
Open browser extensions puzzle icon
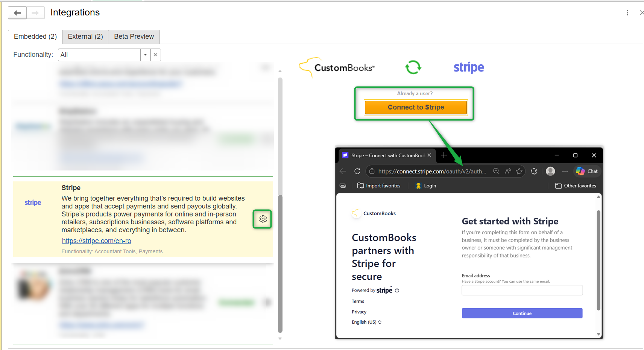point(534,171)
